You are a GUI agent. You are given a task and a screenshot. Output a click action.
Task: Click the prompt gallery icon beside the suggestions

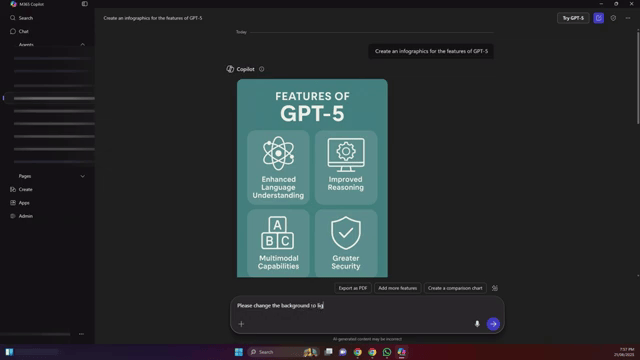(495, 288)
